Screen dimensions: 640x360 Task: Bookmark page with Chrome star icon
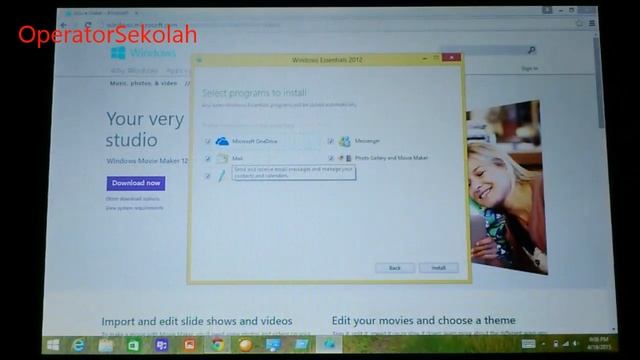tap(579, 24)
